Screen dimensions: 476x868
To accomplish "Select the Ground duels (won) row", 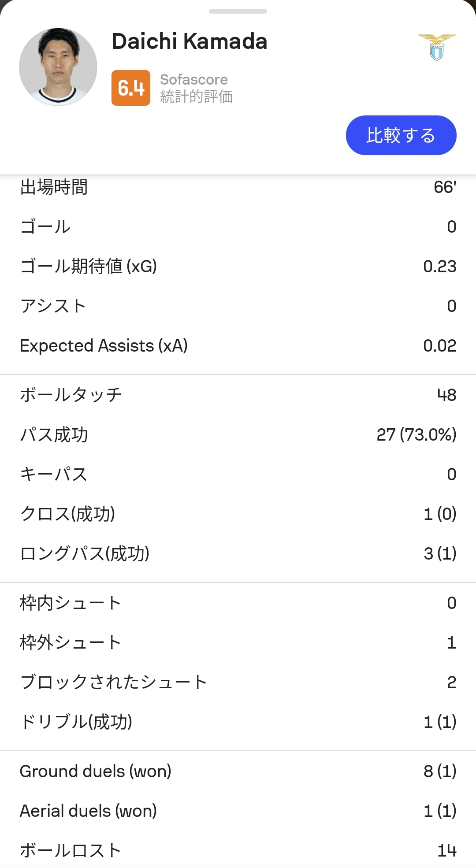I will click(x=238, y=771).
